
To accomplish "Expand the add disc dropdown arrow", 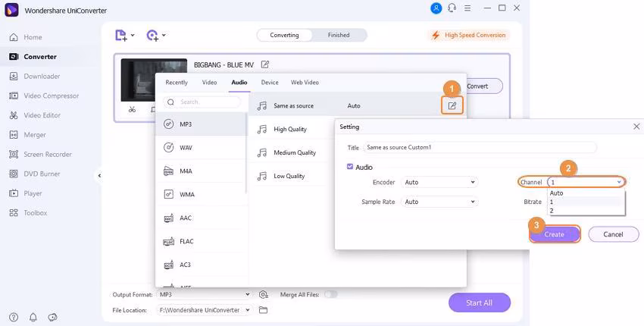I will point(164,36).
